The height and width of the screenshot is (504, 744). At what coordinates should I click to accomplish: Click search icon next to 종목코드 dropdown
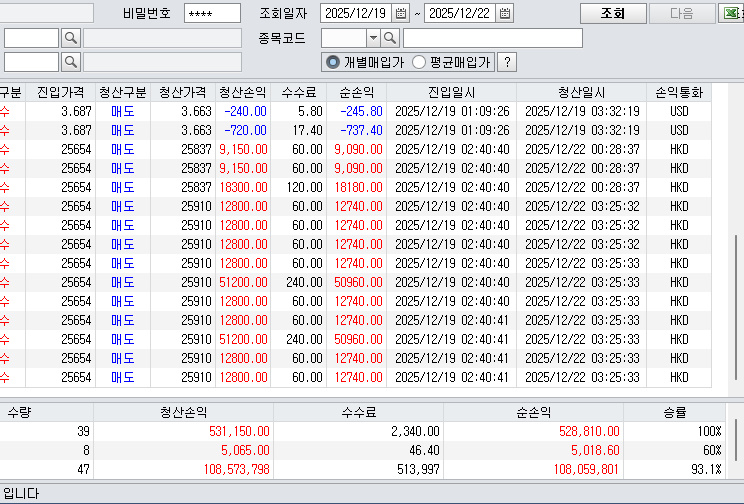(x=390, y=38)
